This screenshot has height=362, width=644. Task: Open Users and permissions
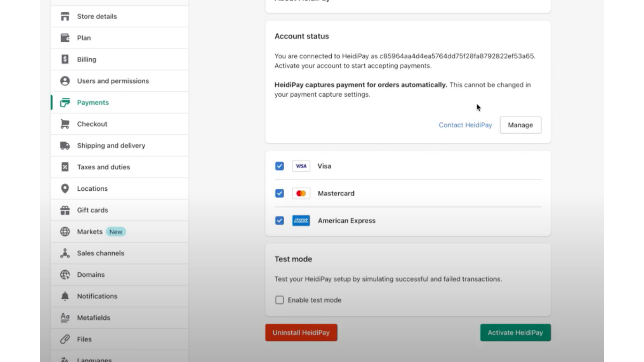click(x=120, y=81)
